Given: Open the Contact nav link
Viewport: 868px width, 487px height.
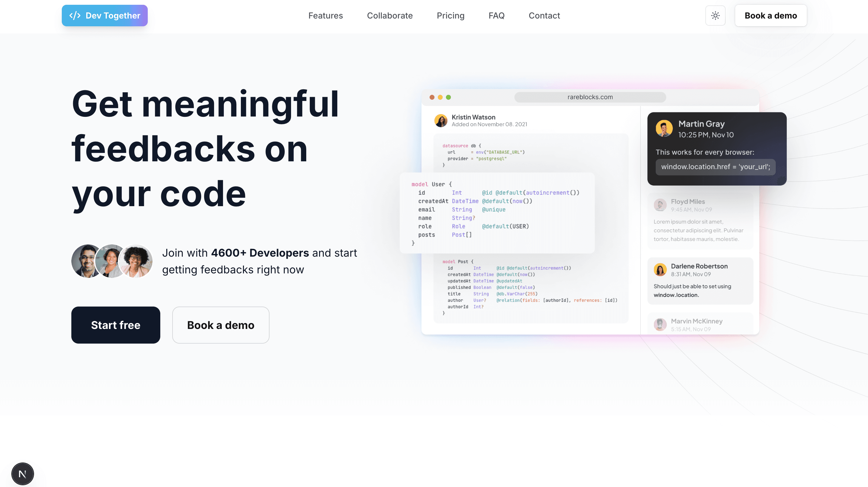Looking at the screenshot, I should click(x=544, y=16).
